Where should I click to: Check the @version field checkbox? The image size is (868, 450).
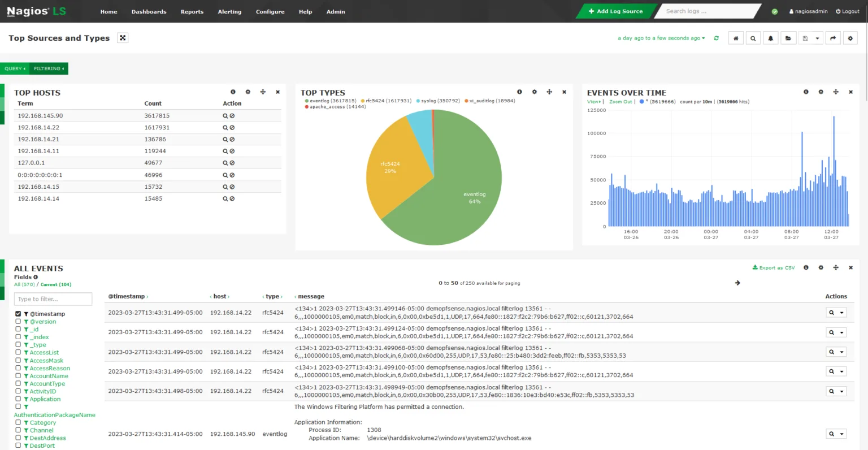tap(18, 321)
